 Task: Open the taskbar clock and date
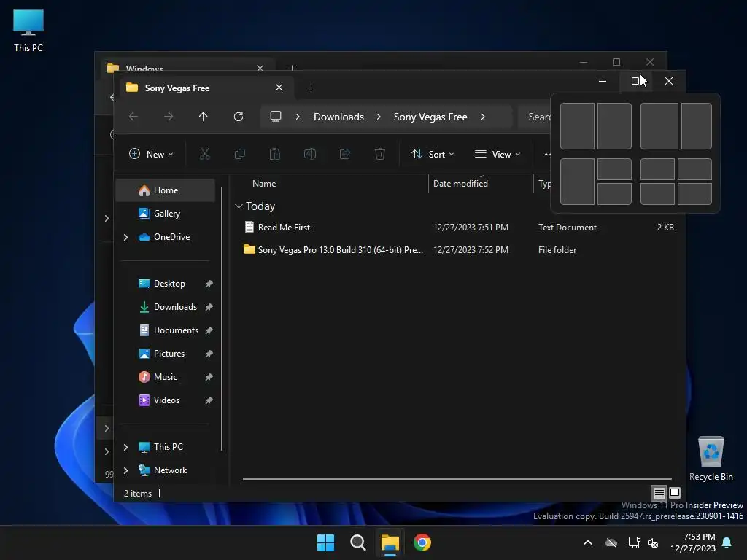click(693, 542)
